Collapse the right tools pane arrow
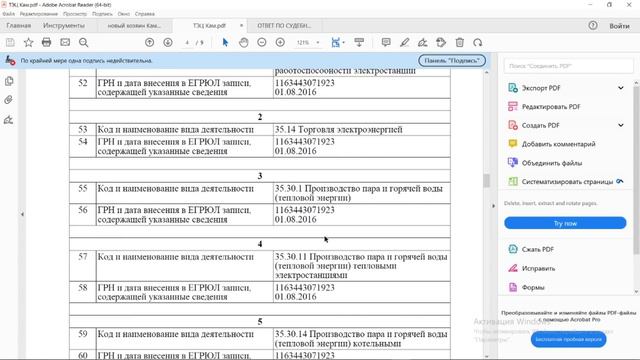Image resolution: width=640 pixels, height=360 pixels. 493,206
